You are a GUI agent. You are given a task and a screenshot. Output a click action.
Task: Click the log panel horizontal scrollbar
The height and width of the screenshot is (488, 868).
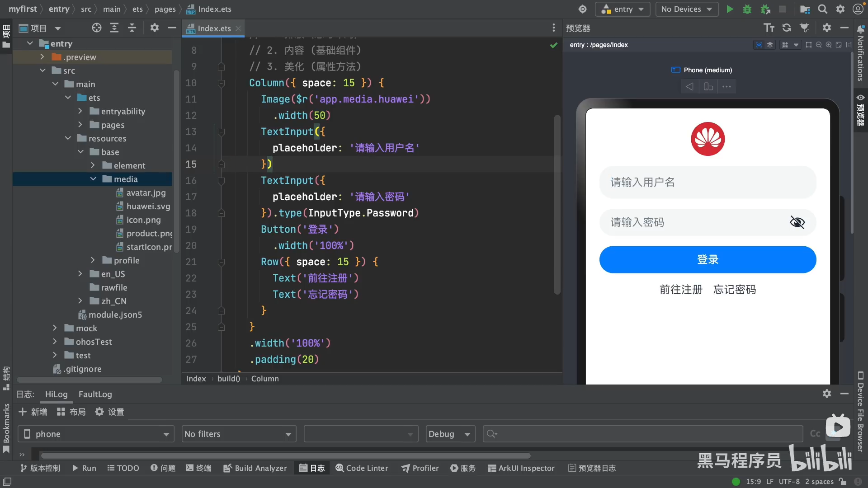(286, 455)
